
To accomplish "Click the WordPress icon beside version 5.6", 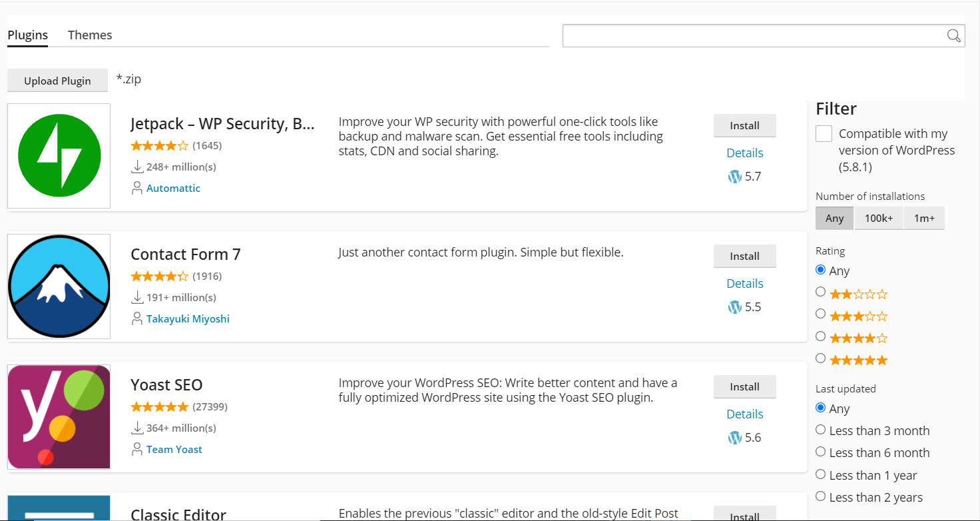I will pos(735,438).
